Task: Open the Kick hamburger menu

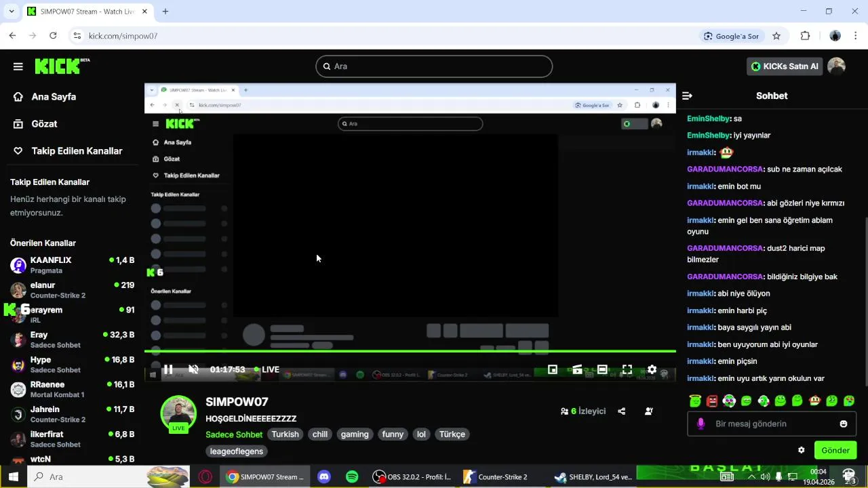Action: [18, 66]
